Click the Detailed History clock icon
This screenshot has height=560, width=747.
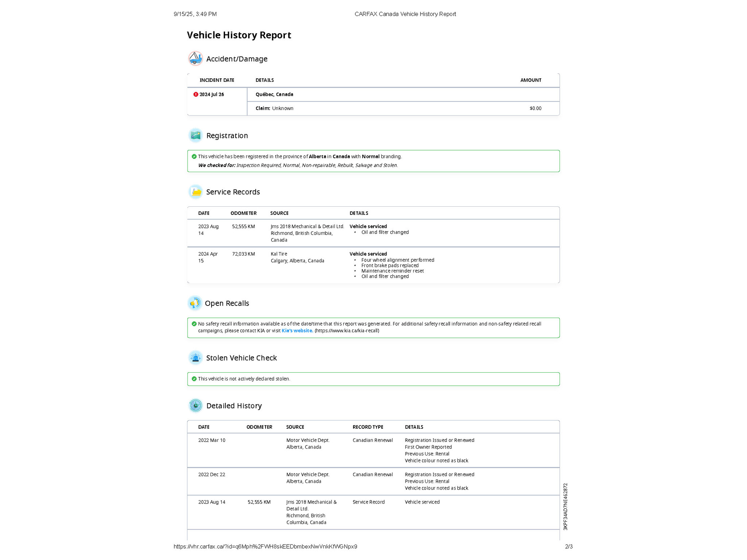pos(196,405)
